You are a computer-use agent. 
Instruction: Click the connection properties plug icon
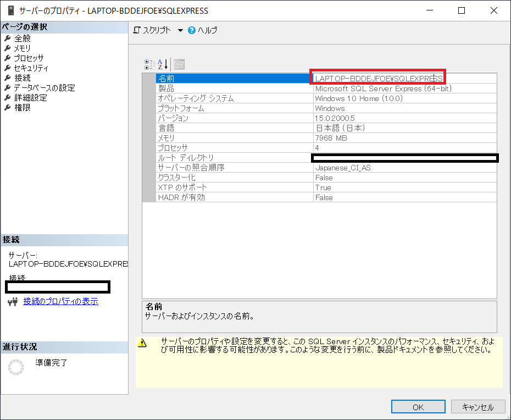13,302
